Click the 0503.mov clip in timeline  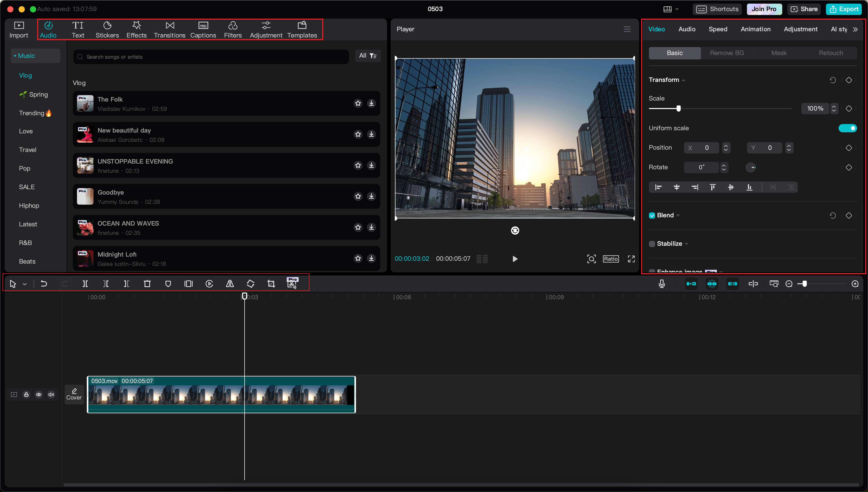pos(221,394)
